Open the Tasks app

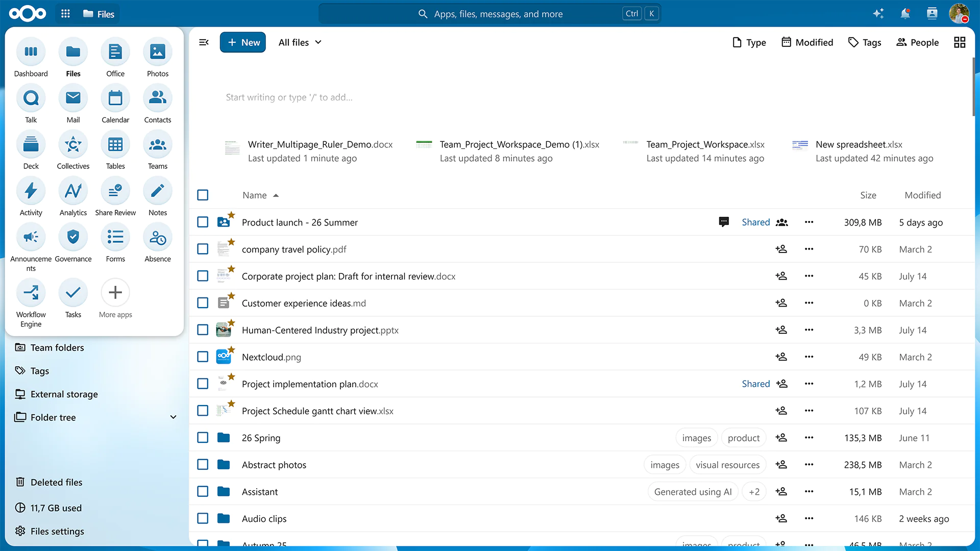pyautogui.click(x=73, y=298)
